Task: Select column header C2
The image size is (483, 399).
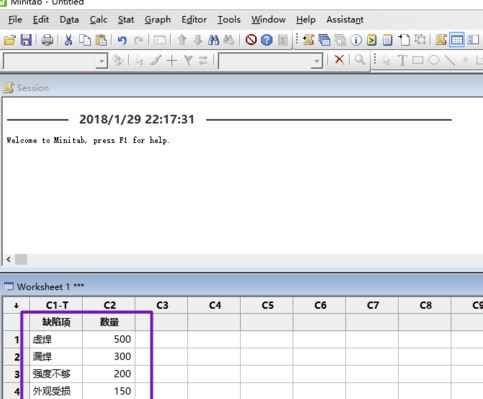Action: [x=109, y=305]
